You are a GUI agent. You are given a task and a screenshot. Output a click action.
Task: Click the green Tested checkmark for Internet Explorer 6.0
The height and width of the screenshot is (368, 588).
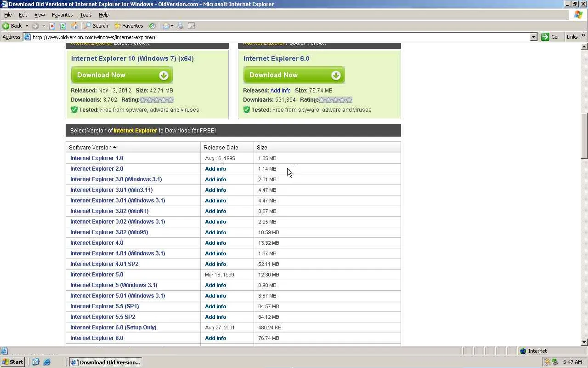246,109
